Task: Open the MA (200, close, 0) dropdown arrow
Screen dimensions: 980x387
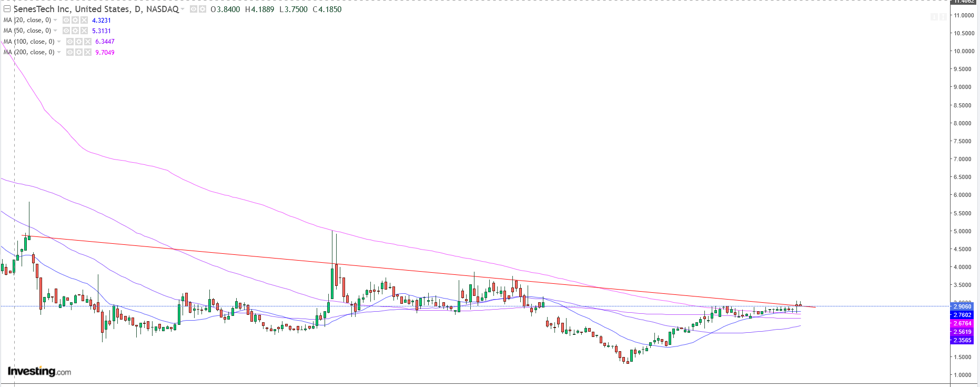Action: click(59, 52)
